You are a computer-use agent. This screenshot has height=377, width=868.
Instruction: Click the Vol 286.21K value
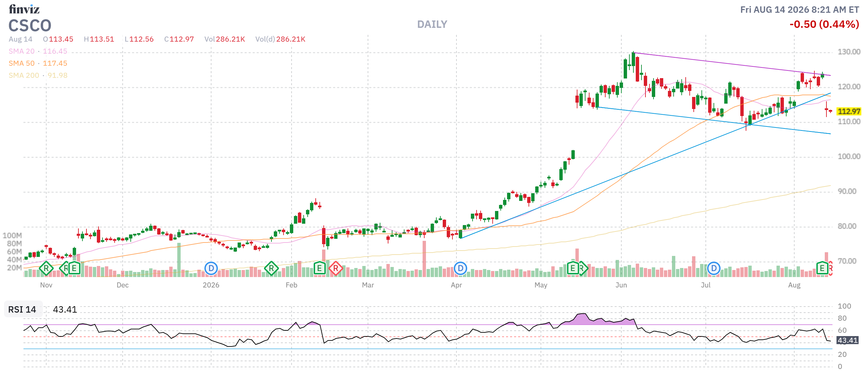pyautogui.click(x=231, y=39)
